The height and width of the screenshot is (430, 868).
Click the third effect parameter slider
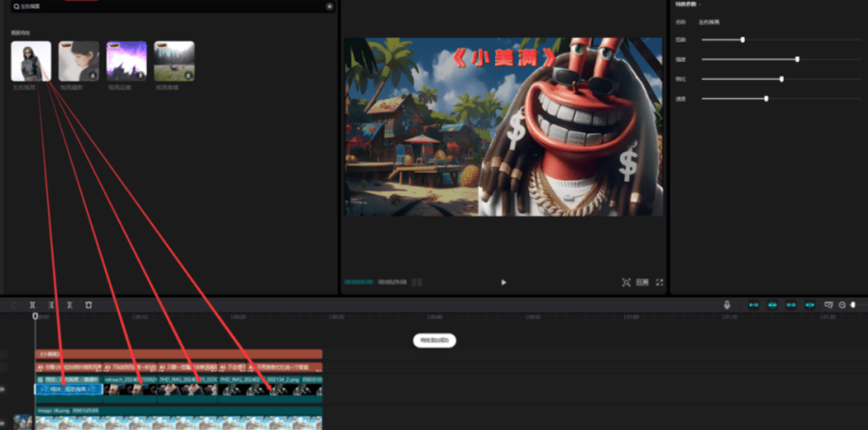tap(781, 79)
